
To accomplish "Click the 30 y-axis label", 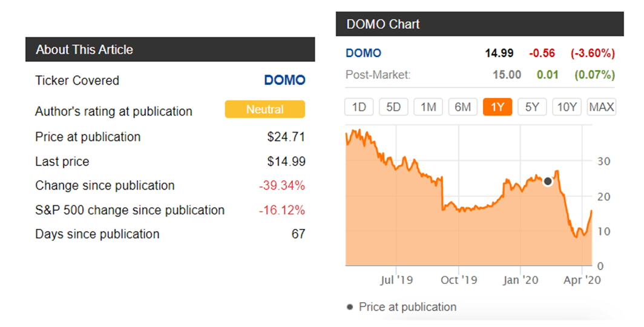I will (603, 162).
